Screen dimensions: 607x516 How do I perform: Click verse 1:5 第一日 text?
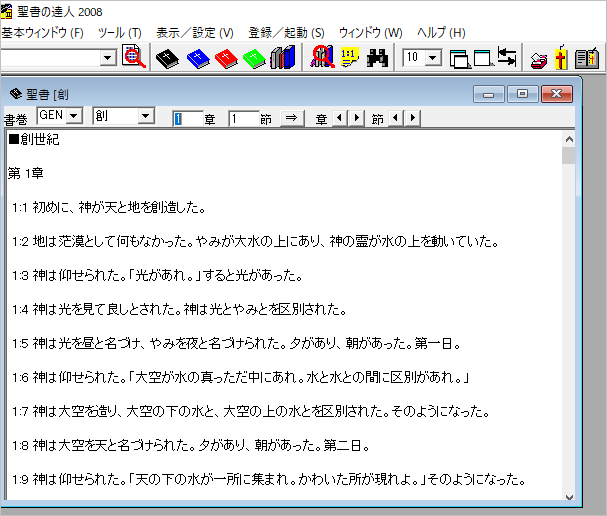click(236, 343)
